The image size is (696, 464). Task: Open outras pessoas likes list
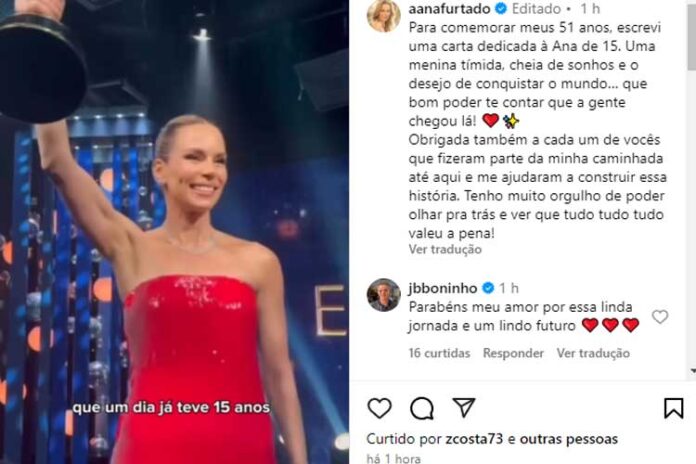[569, 439]
